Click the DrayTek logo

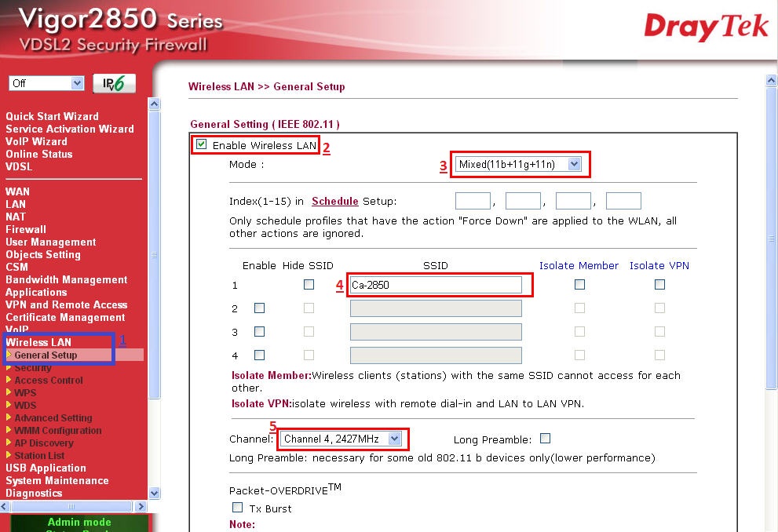click(x=706, y=27)
